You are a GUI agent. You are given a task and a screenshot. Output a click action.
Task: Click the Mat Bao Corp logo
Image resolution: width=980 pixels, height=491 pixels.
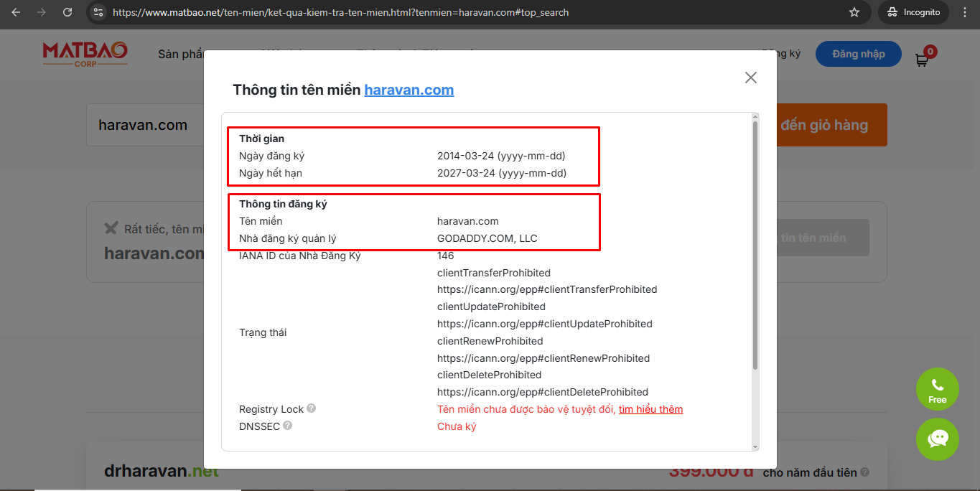point(85,54)
